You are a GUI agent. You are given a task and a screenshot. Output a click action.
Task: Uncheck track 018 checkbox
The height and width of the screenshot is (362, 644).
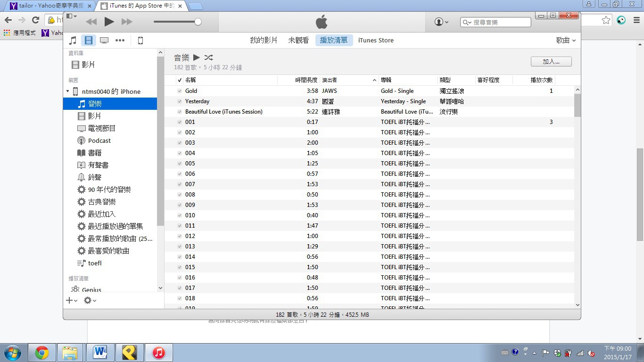(179, 298)
